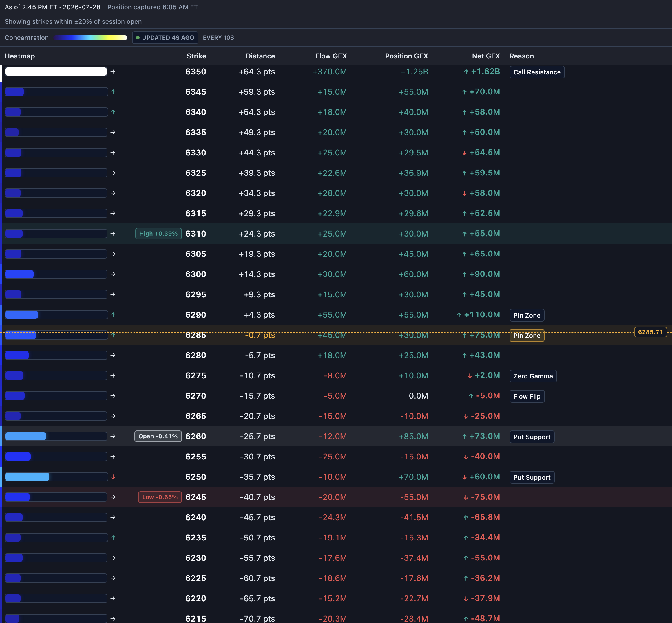Image resolution: width=672 pixels, height=623 pixels.
Task: Sort by the Flow GEX column header
Action: (331, 56)
